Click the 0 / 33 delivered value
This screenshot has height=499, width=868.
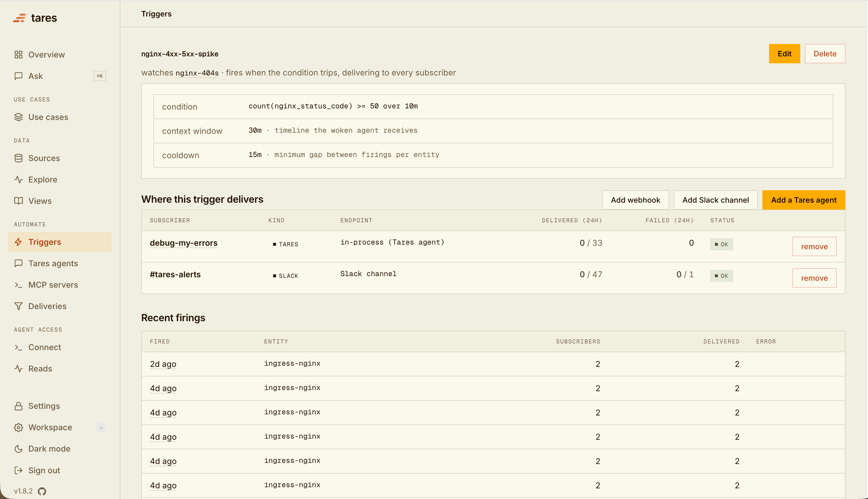591,243
